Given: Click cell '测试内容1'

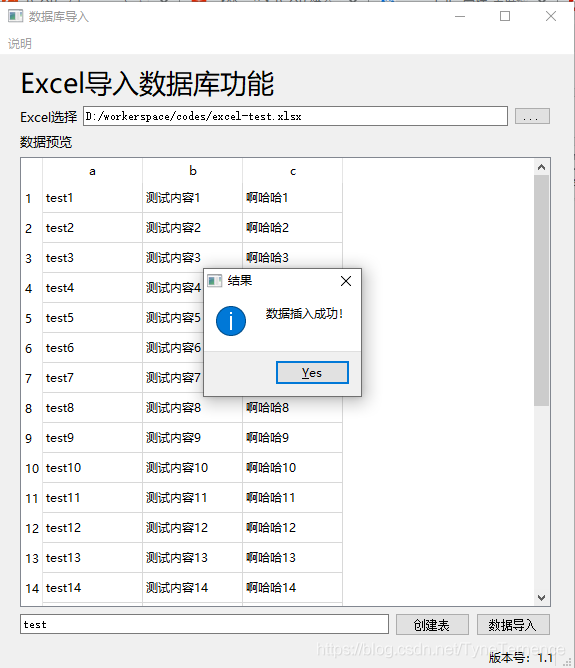Looking at the screenshot, I should click(x=193, y=198).
